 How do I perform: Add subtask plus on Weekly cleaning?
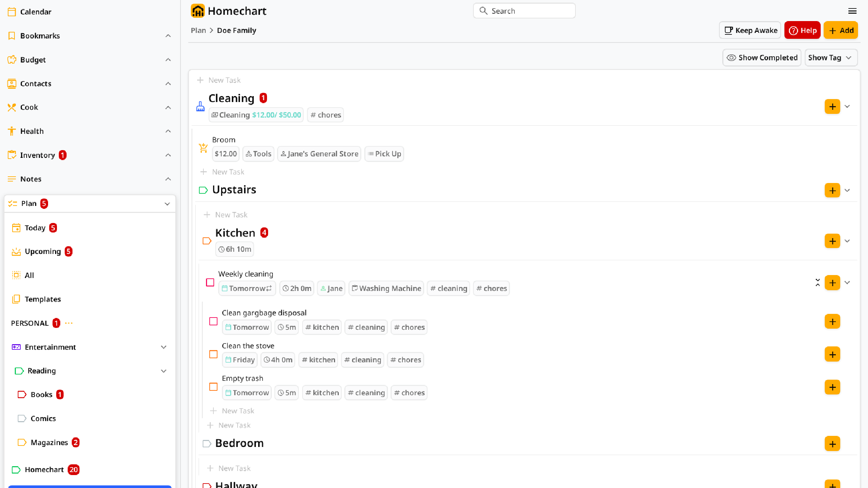click(x=832, y=283)
